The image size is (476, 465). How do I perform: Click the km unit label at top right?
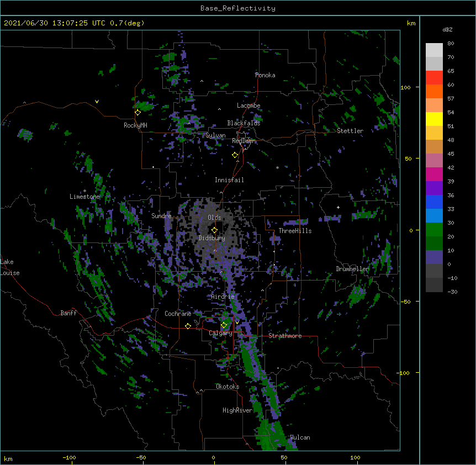411,23
